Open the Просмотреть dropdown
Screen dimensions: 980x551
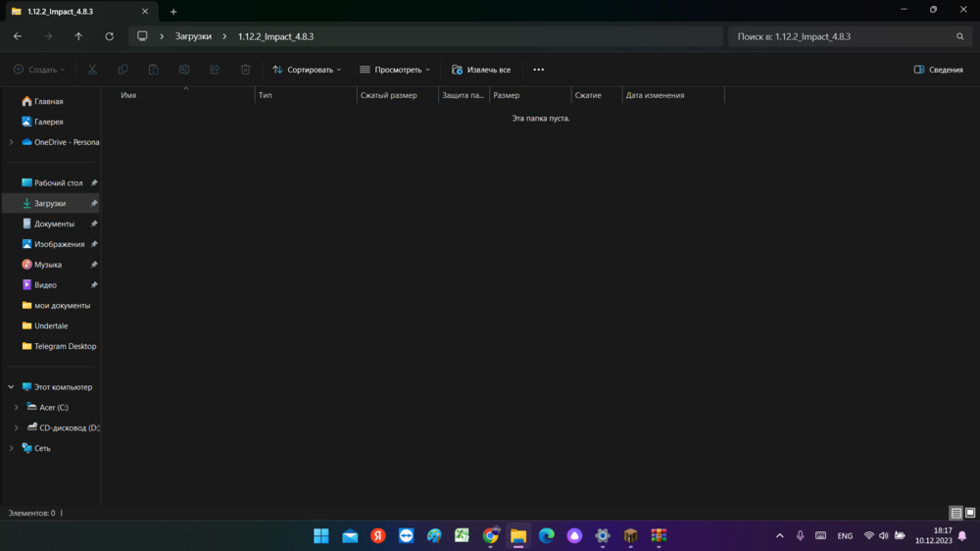[x=395, y=70]
